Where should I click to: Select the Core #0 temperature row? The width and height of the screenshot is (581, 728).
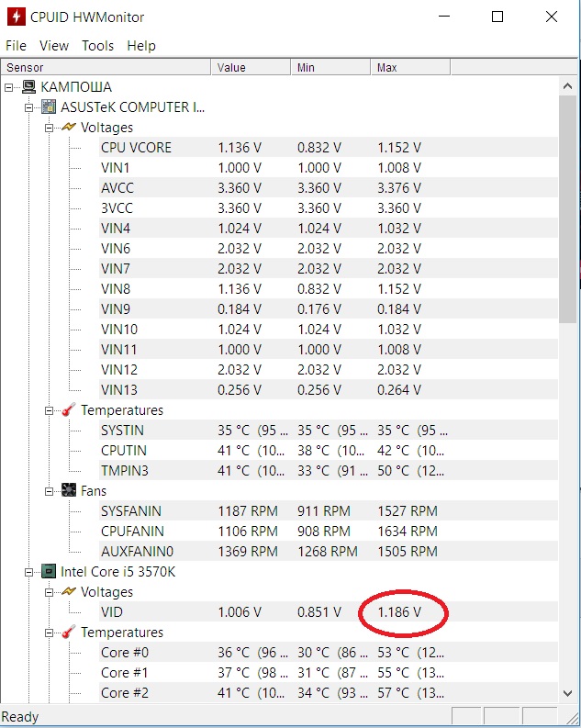click(328, 652)
